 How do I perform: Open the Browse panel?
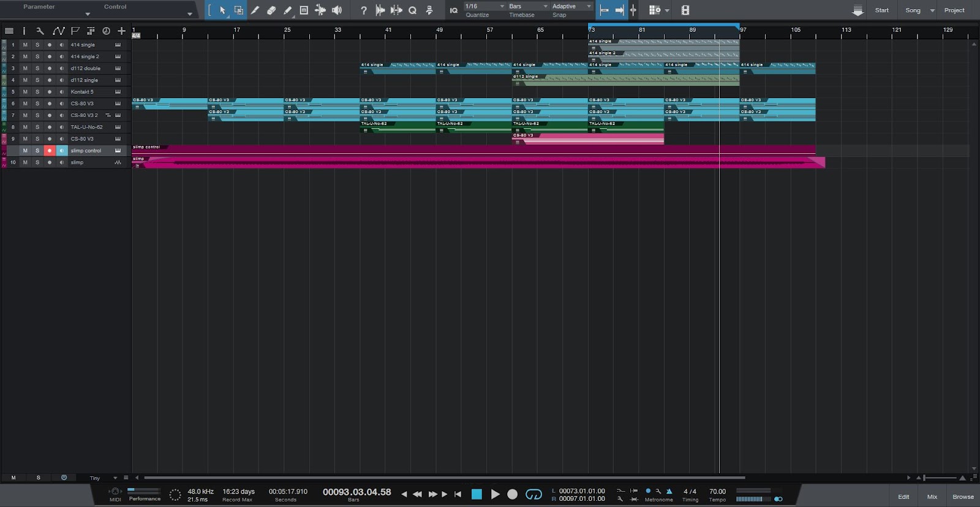click(962, 497)
